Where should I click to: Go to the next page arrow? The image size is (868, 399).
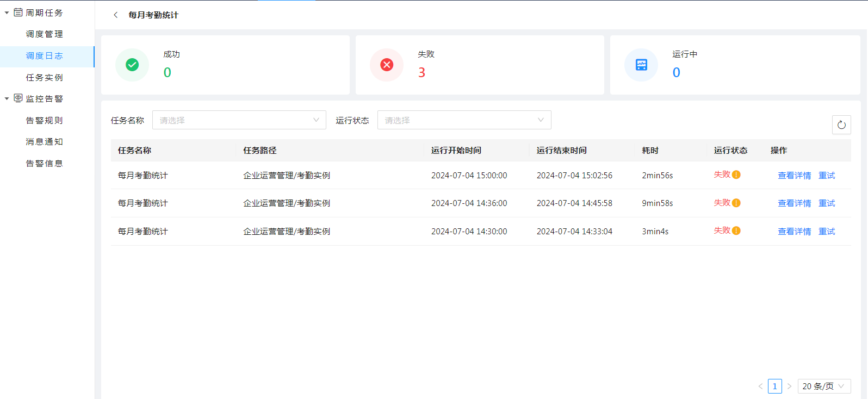789,386
